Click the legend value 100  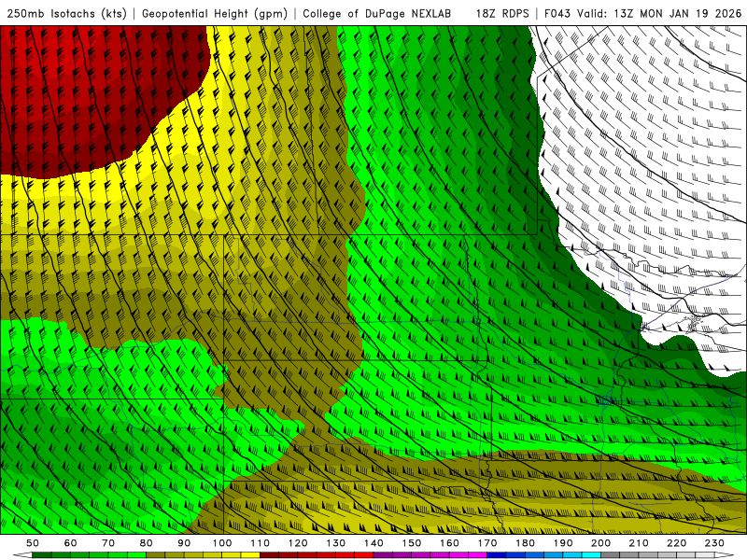222,543
